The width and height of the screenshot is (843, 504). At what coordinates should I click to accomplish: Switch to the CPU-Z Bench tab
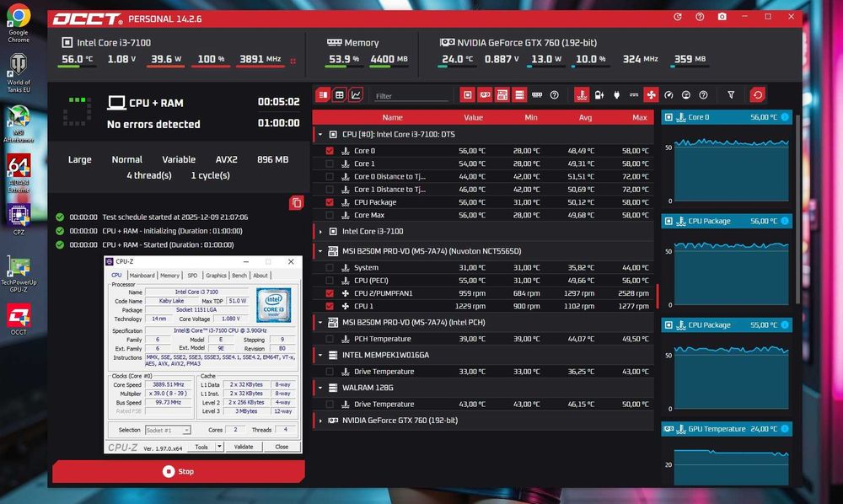pyautogui.click(x=239, y=275)
